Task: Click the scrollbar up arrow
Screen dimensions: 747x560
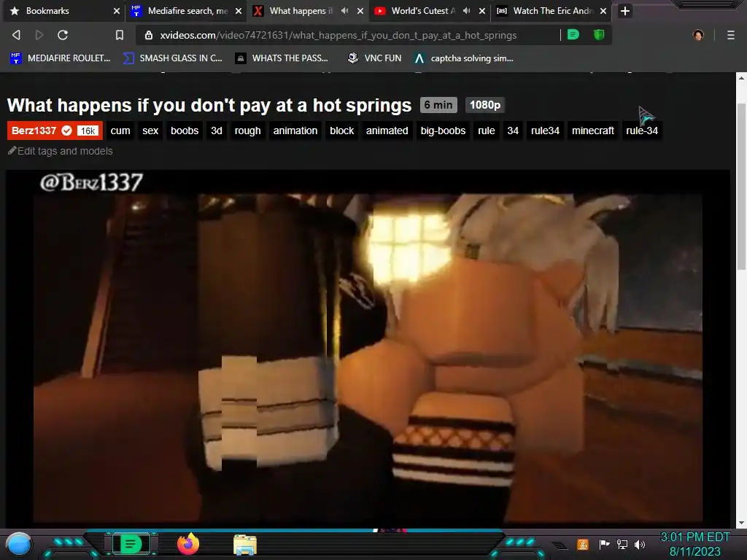Action: coord(741,77)
